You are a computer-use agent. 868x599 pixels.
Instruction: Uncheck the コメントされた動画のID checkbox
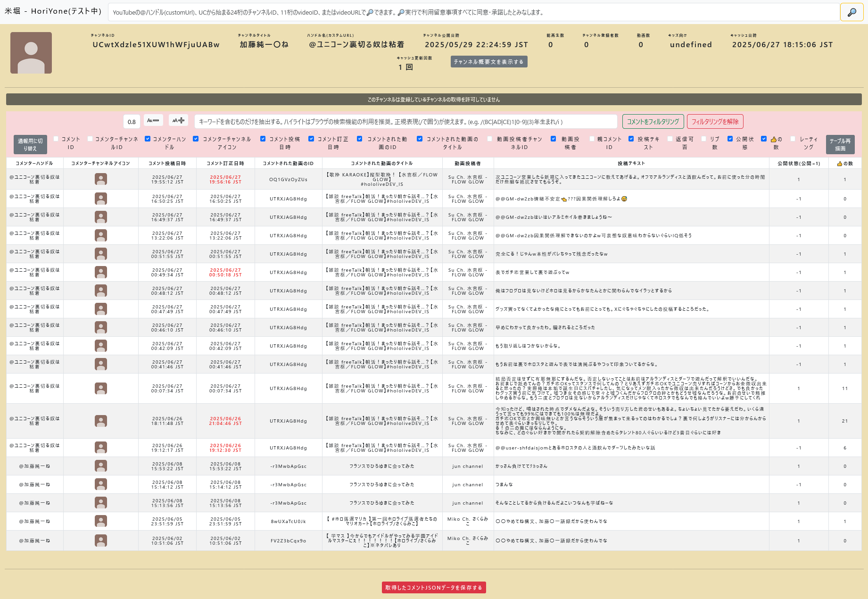coord(360,139)
